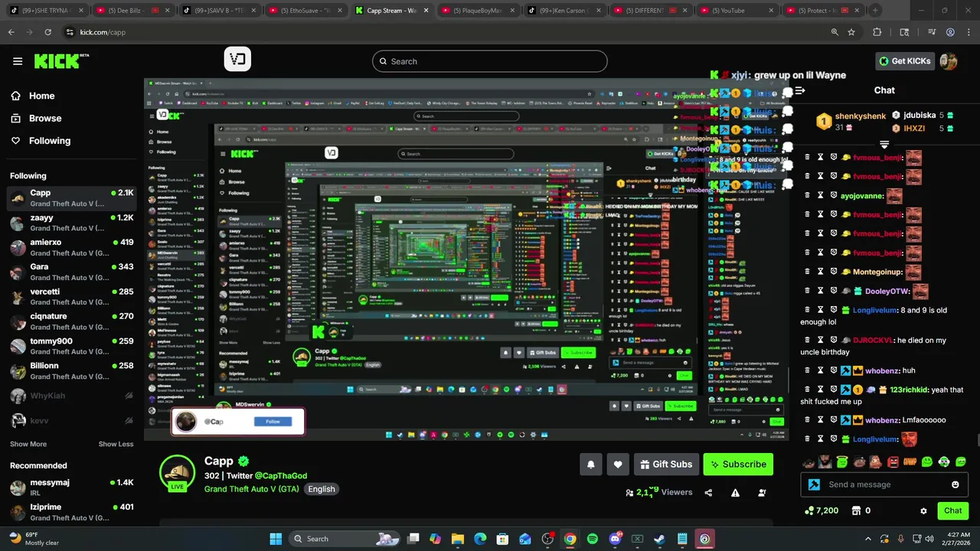Image resolution: width=980 pixels, height=551 pixels.
Task: Open amierxo channel in Following list
Action: 70,247
